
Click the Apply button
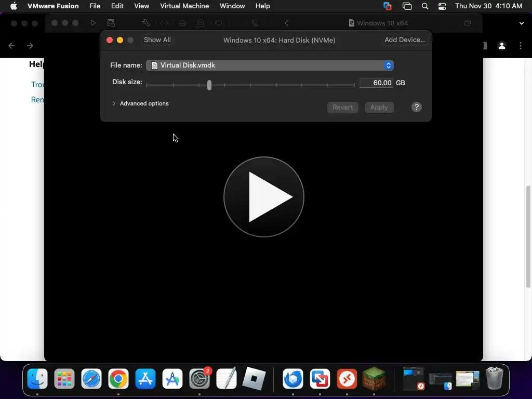pyautogui.click(x=379, y=107)
